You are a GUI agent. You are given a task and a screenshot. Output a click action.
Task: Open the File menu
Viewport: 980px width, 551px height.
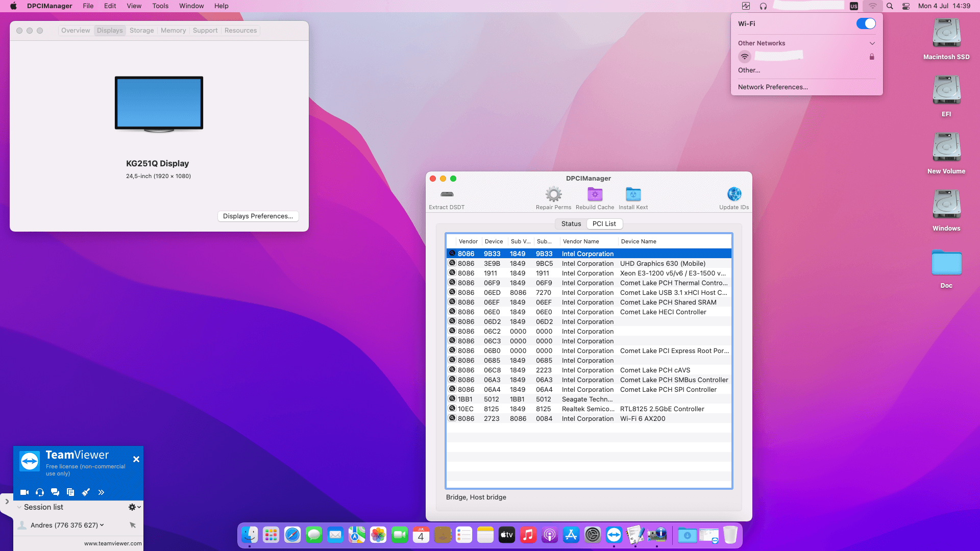tap(88, 6)
